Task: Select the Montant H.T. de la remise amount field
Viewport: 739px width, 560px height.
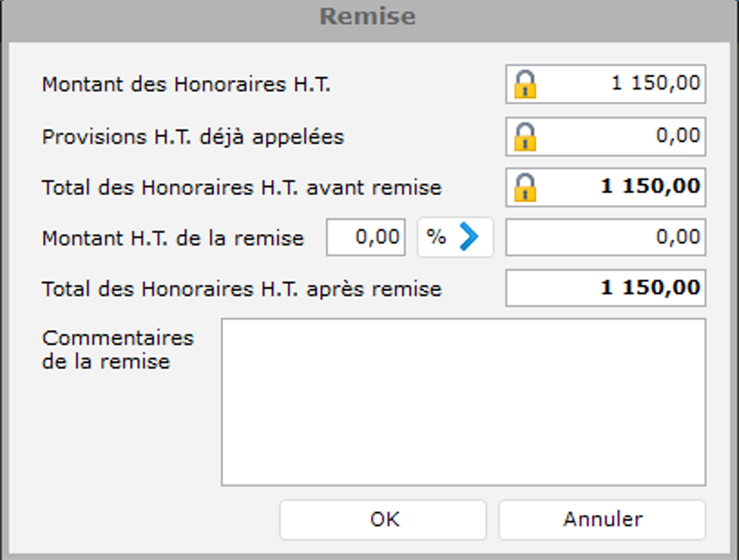Action: click(605, 238)
